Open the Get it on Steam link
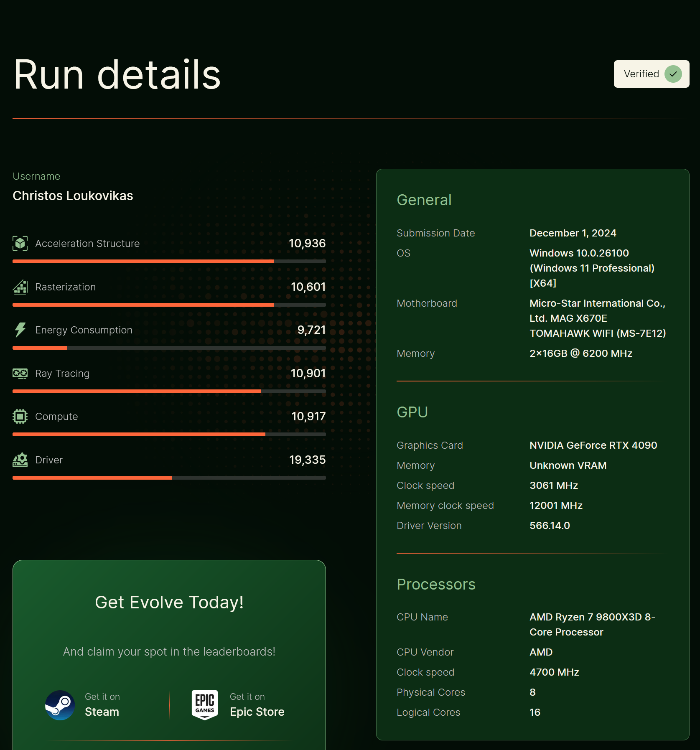 (82, 705)
